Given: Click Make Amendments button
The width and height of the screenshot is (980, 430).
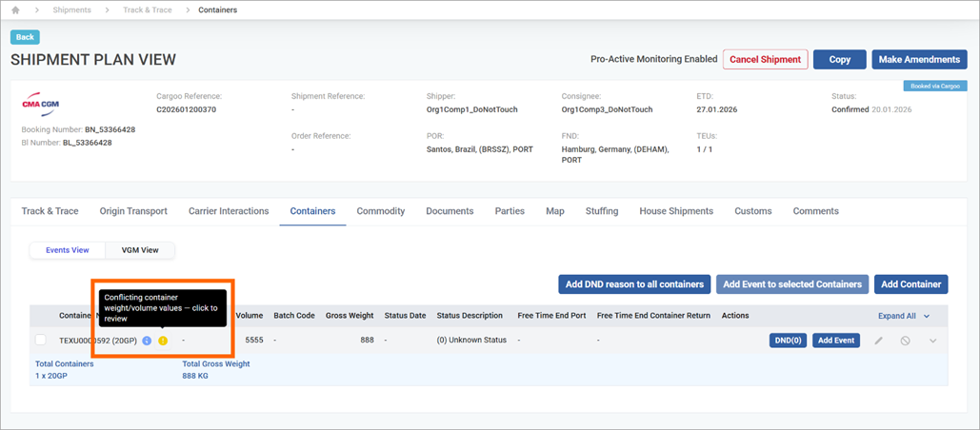Looking at the screenshot, I should pyautogui.click(x=919, y=59).
